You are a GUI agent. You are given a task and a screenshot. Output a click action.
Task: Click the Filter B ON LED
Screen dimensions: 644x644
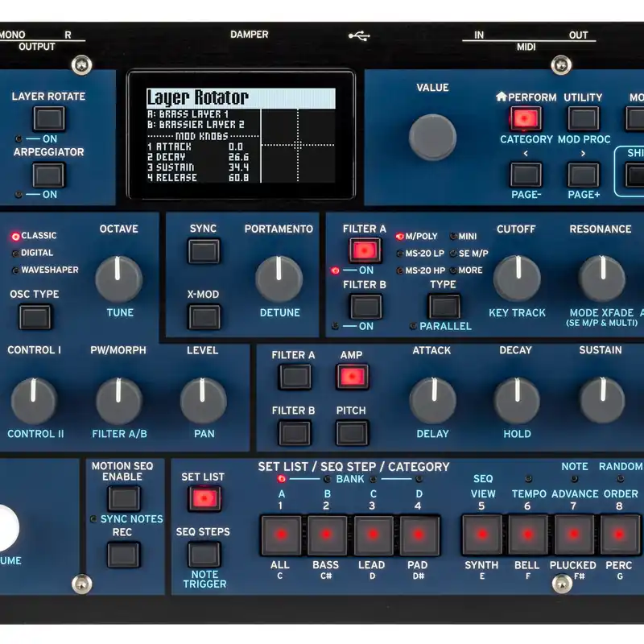tap(335, 326)
